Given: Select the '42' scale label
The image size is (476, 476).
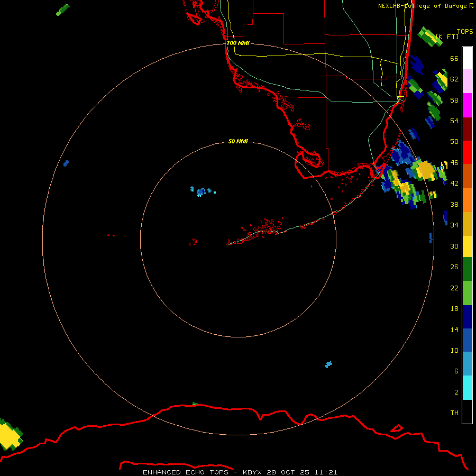Looking at the screenshot, I should [x=454, y=184].
